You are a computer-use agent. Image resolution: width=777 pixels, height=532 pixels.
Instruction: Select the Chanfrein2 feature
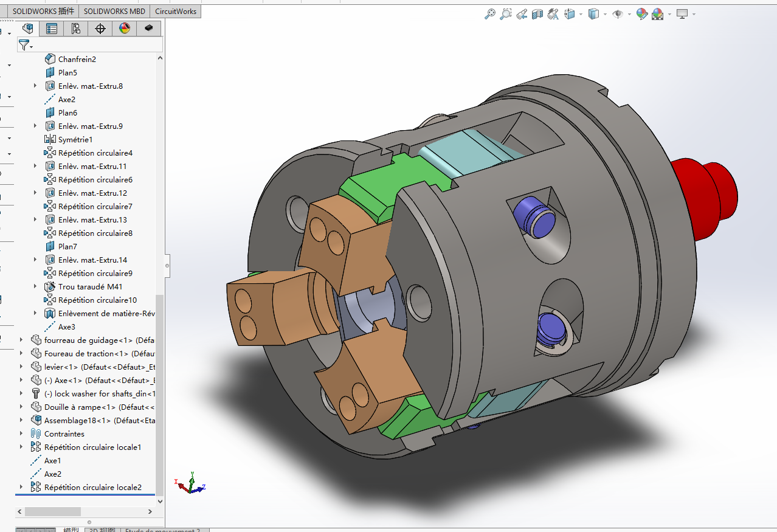tap(77, 59)
